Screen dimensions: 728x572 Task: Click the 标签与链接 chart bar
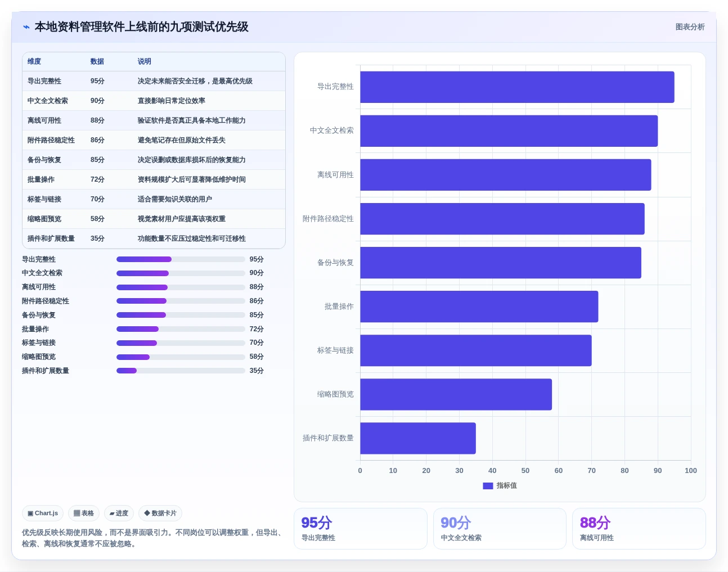tap(476, 350)
